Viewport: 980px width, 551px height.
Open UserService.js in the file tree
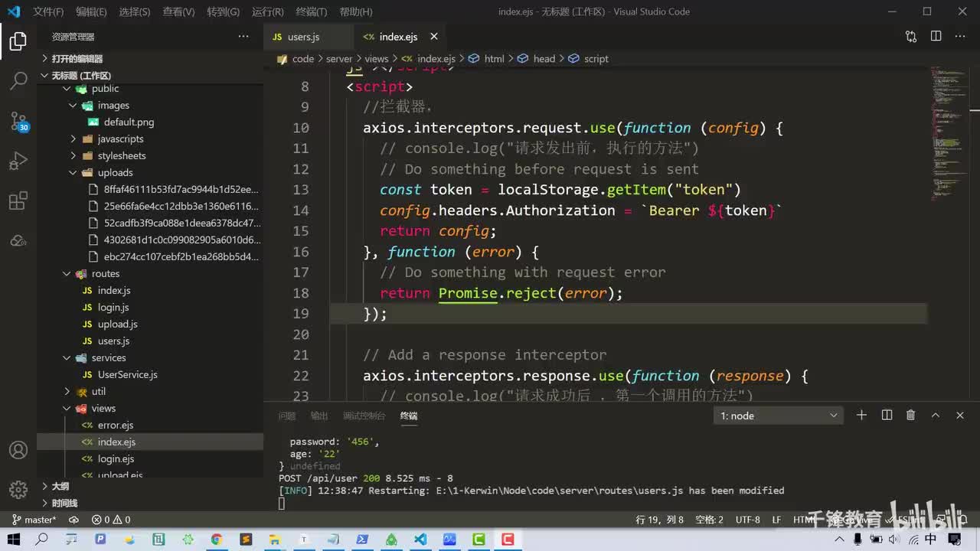coord(127,375)
